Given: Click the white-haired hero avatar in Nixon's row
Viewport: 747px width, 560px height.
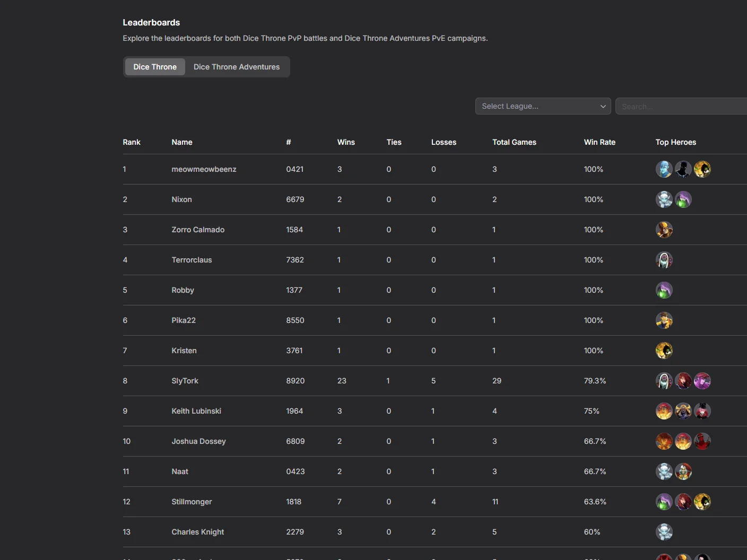Looking at the screenshot, I should (x=664, y=199).
